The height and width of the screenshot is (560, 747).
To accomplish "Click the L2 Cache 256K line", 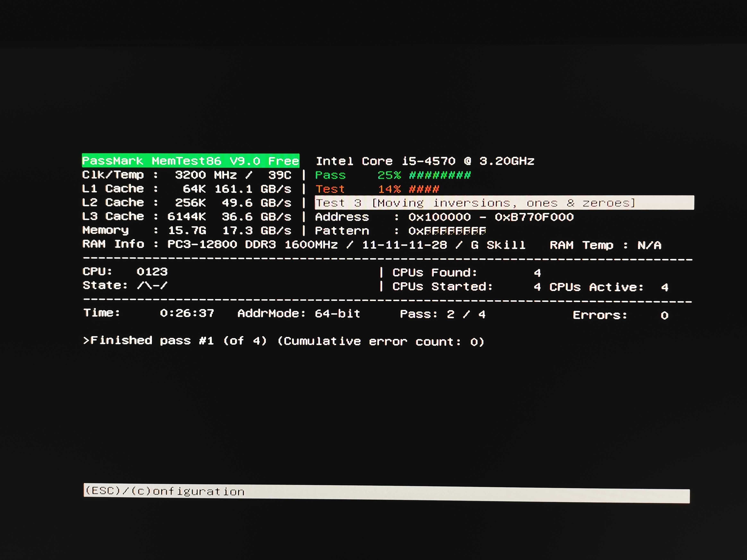I will pos(187,203).
